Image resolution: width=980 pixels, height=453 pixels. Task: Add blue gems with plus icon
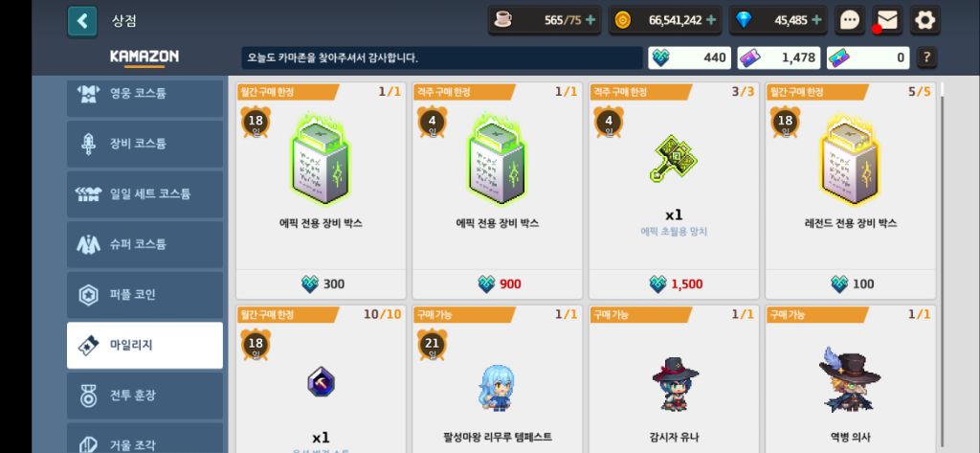pos(816,20)
